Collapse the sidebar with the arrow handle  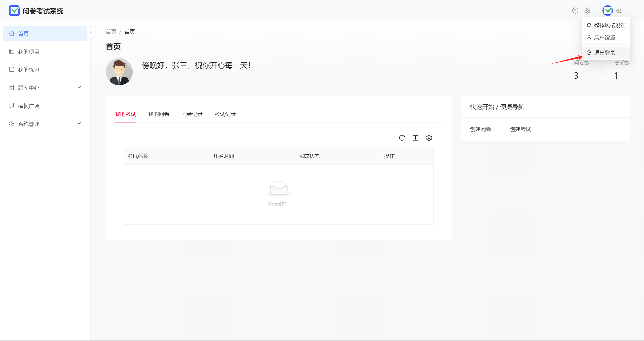point(91,32)
